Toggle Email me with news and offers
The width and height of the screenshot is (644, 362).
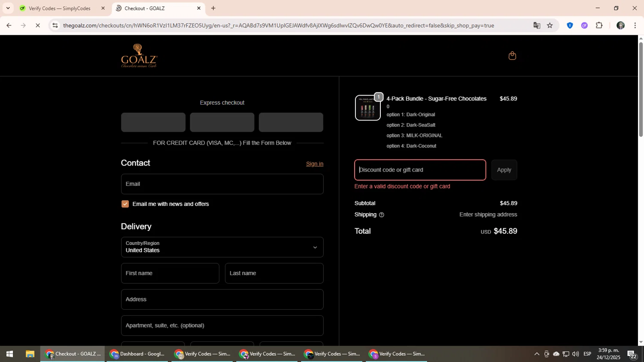[x=125, y=204]
